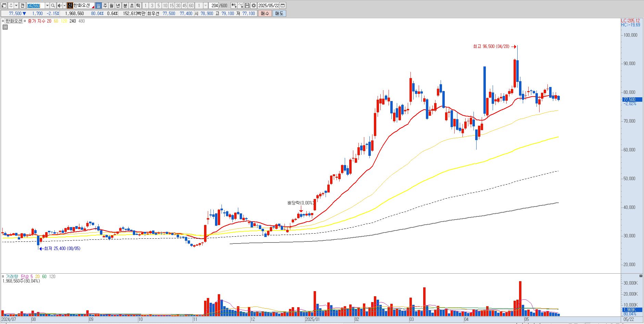
Task: Click the 종가 지수 moving average label
Action: 37,21
